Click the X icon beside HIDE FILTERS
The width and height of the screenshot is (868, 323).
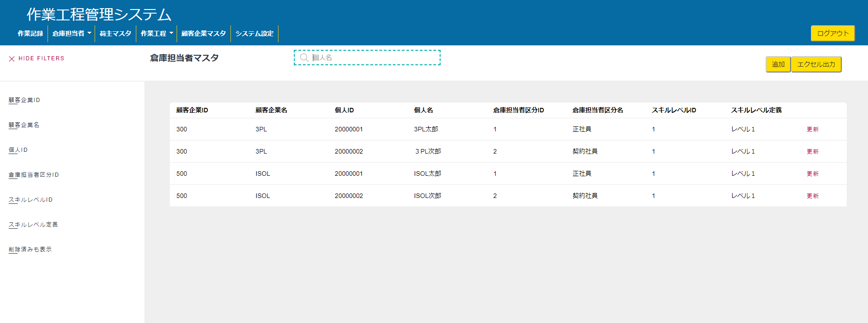click(x=12, y=58)
